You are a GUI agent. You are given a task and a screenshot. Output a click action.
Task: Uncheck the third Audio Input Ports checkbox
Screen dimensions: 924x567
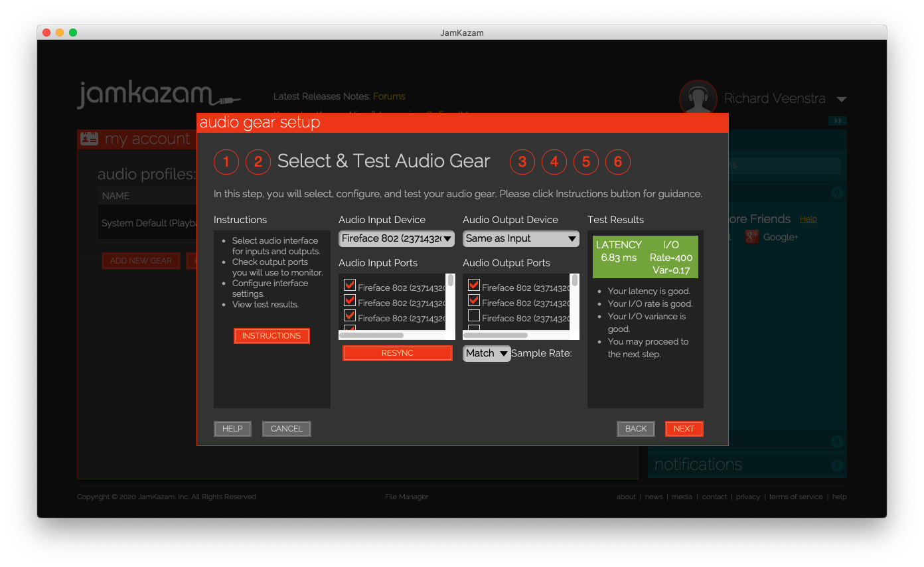350,316
